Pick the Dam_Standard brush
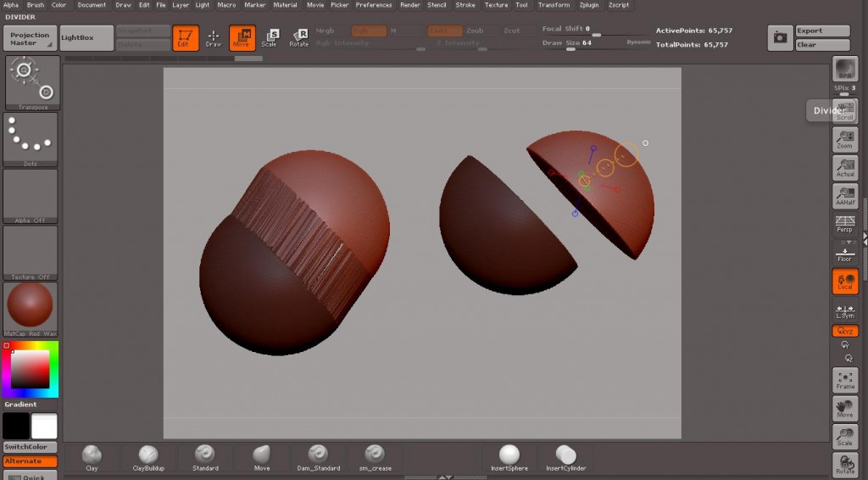Viewport: 868px width, 480px height. (319, 457)
